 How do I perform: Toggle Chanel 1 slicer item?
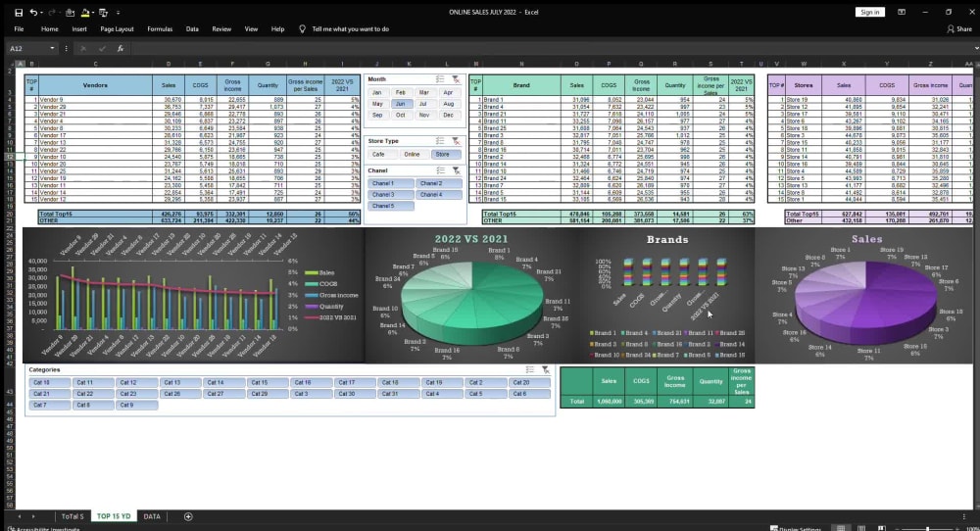(x=390, y=183)
